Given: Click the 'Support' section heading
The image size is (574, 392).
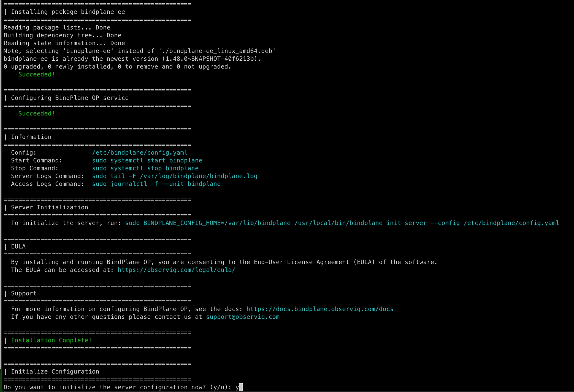Looking at the screenshot, I should (x=24, y=294).
